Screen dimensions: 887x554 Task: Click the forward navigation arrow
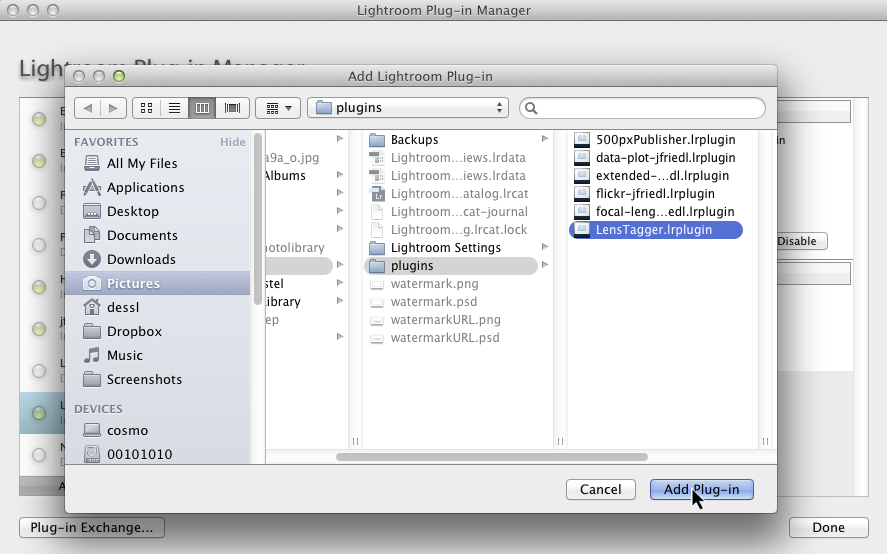(113, 108)
